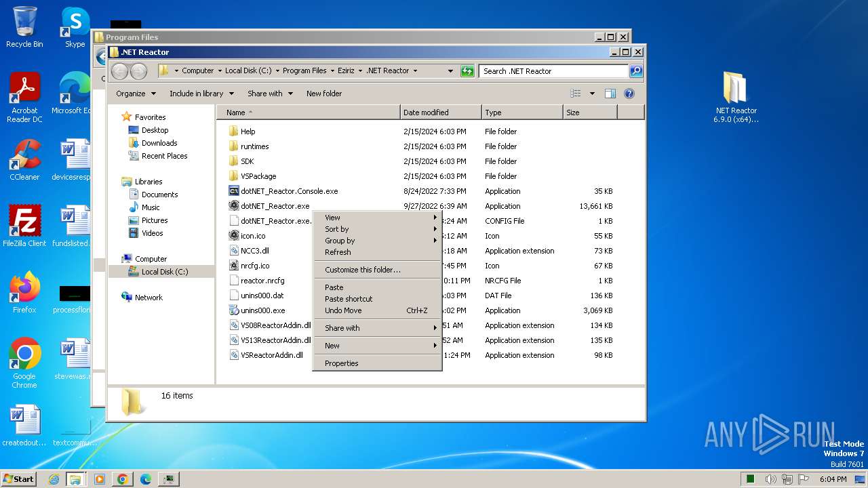Open Include in library dropdown

tap(201, 94)
